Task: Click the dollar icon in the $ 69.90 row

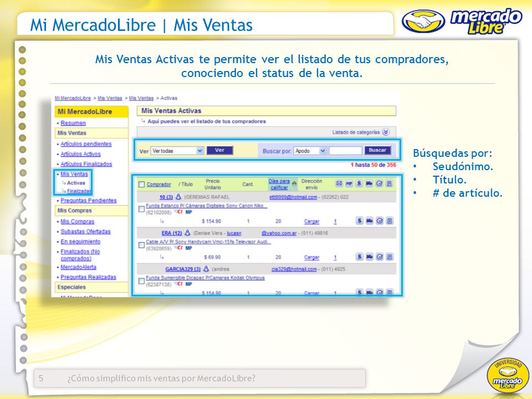Action: click(x=359, y=257)
